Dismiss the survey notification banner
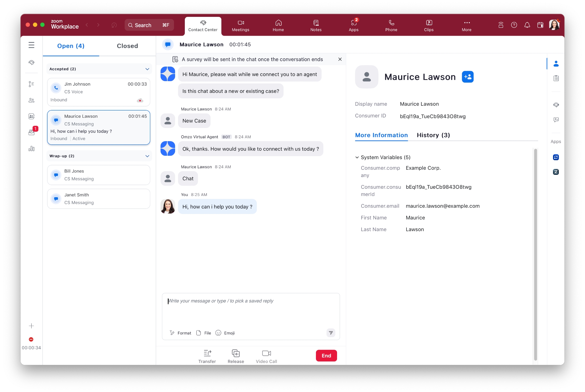 pos(340,59)
